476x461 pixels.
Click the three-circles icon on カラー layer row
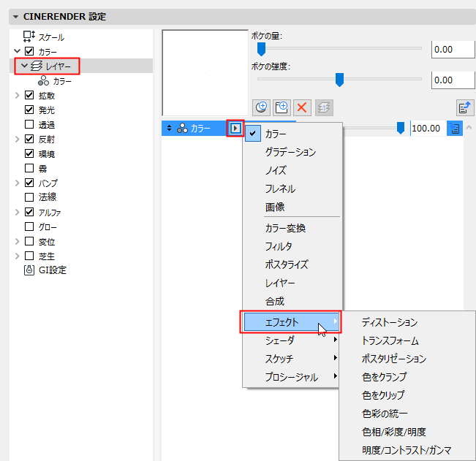click(x=183, y=129)
